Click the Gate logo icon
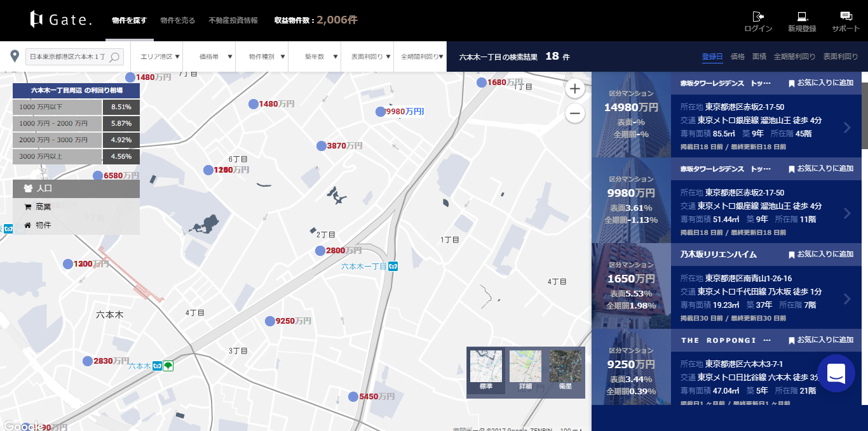 (x=37, y=20)
